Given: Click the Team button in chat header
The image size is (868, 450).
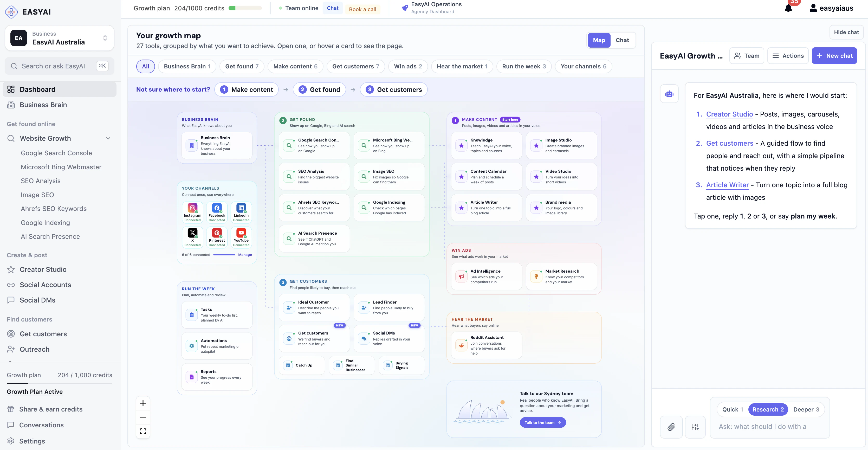Looking at the screenshot, I should (x=747, y=56).
